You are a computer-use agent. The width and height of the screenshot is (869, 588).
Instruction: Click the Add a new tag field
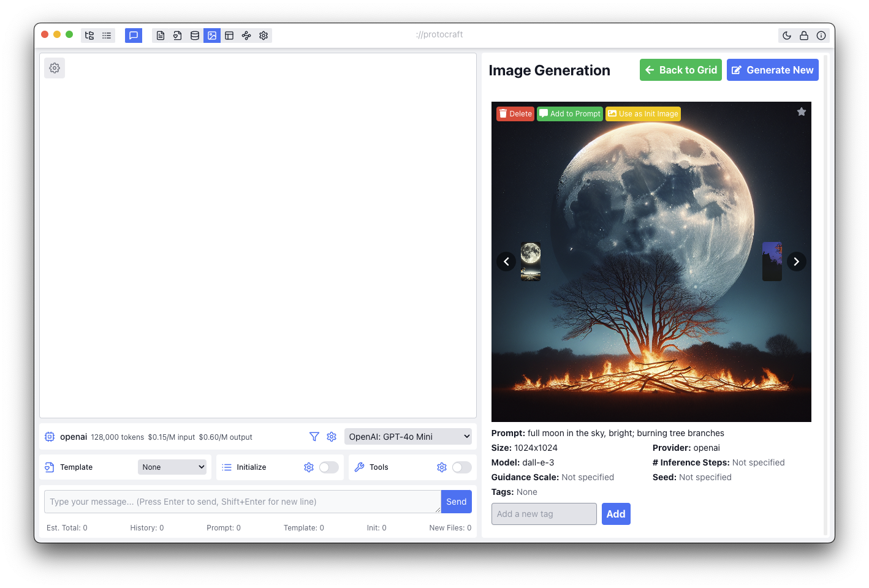(544, 514)
